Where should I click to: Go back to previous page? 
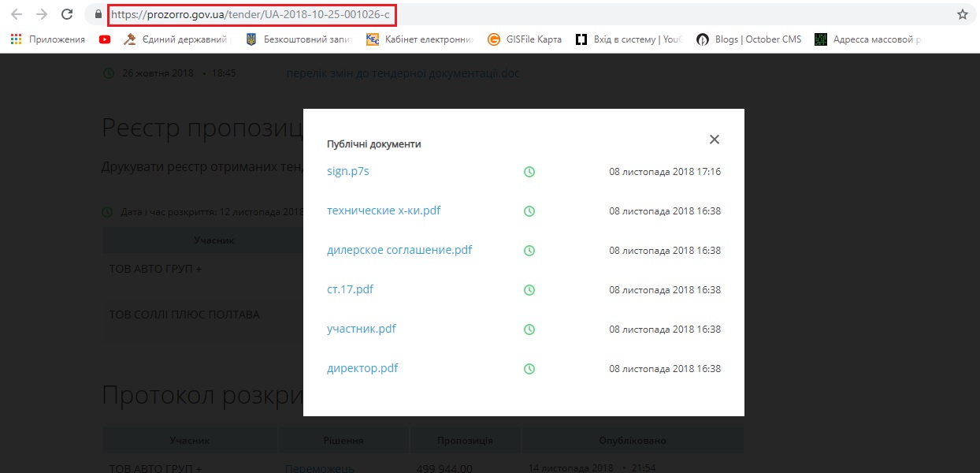click(x=17, y=14)
